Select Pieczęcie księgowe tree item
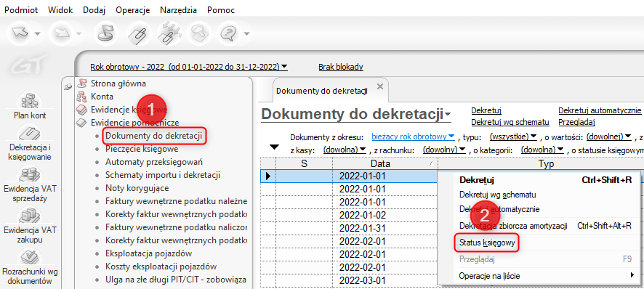This screenshot has height=289, width=644. (x=141, y=149)
